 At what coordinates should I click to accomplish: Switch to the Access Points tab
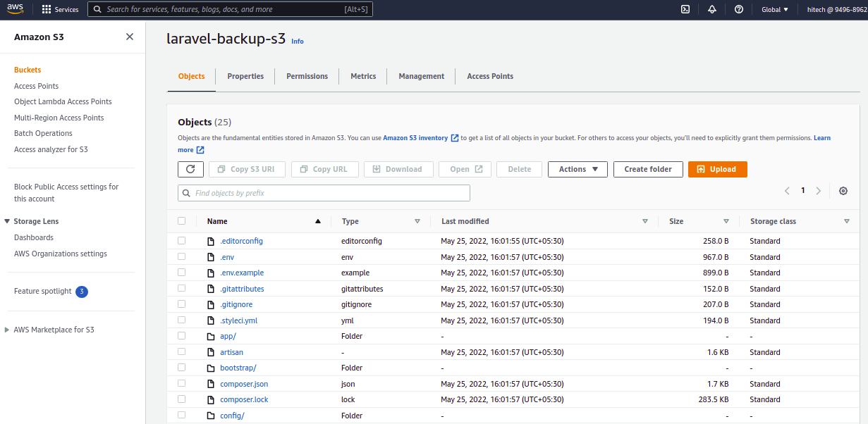tap(490, 76)
